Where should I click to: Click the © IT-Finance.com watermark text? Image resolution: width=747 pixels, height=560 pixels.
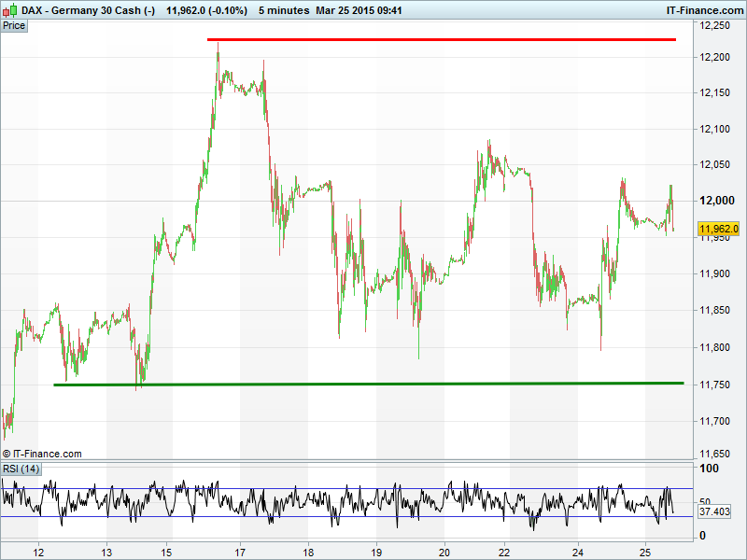point(42,454)
